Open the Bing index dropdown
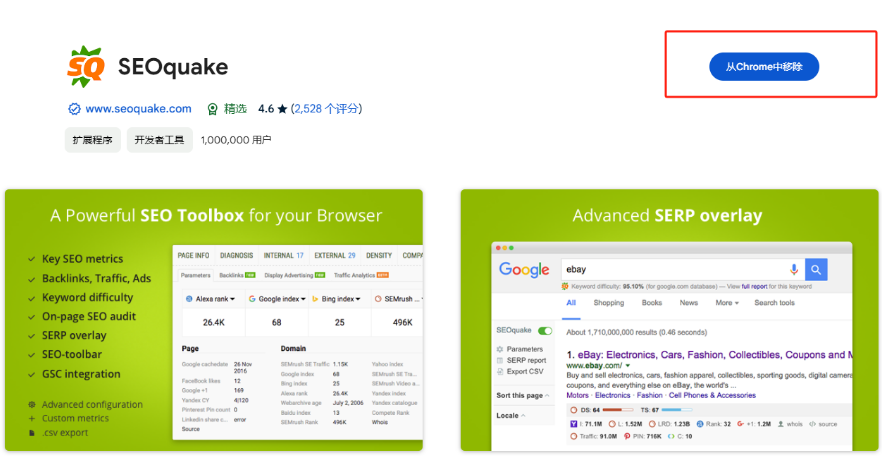882x456 pixels. point(340,299)
